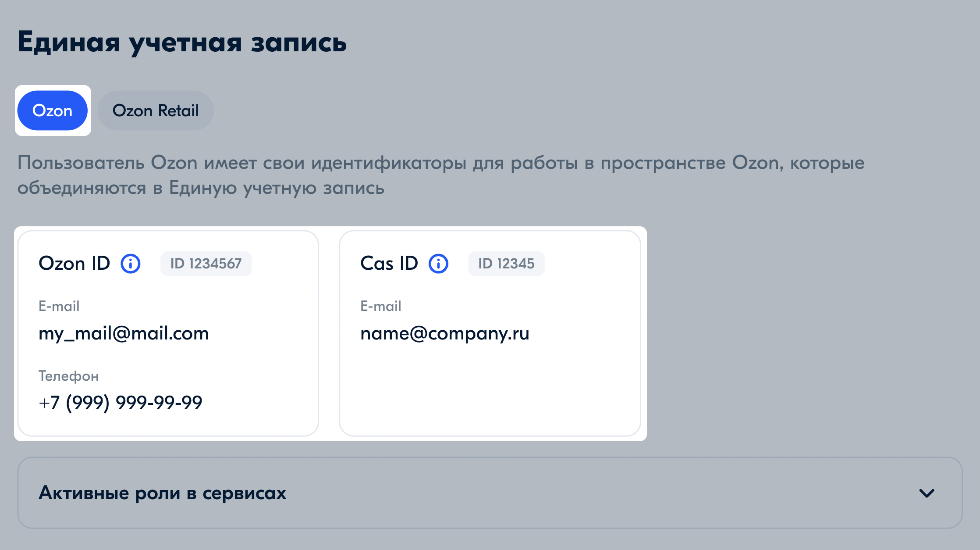Click the Телефон field label
This screenshot has width=980, height=550.
pos(68,376)
